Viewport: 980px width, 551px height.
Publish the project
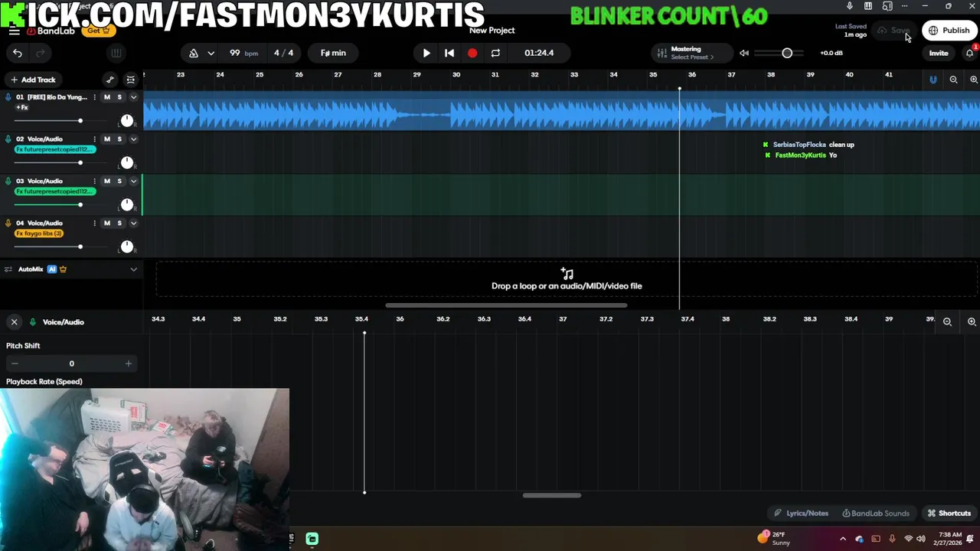point(949,31)
